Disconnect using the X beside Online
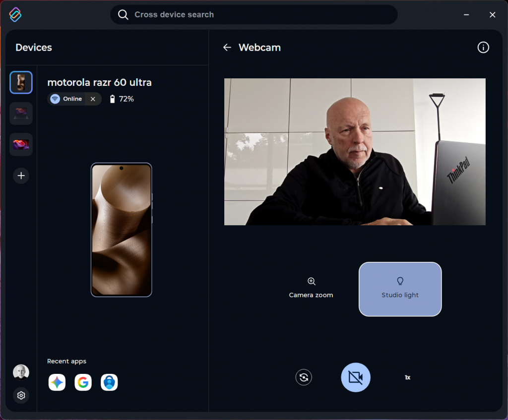This screenshot has width=508, height=420. 93,99
